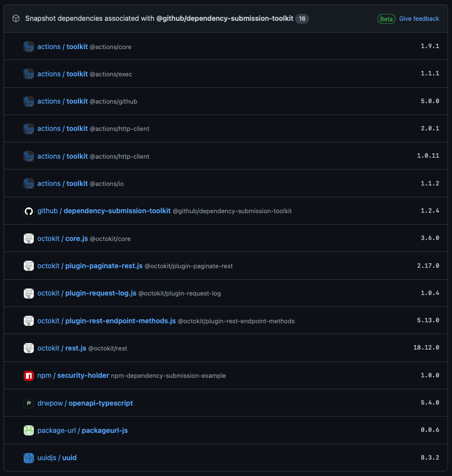Open the packageurl-js repository link
452x476 pixels.
(105, 430)
